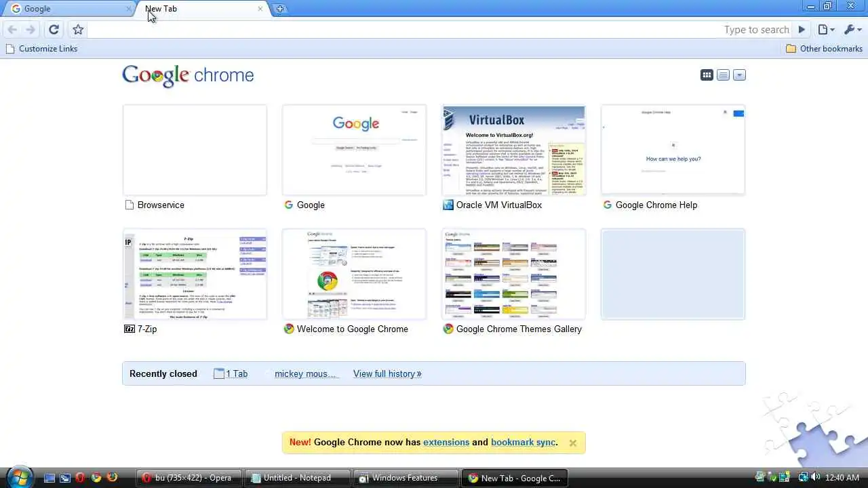Open the Oracle VM VirtualBox thumbnail
Viewport: 868px width, 488px height.
513,150
